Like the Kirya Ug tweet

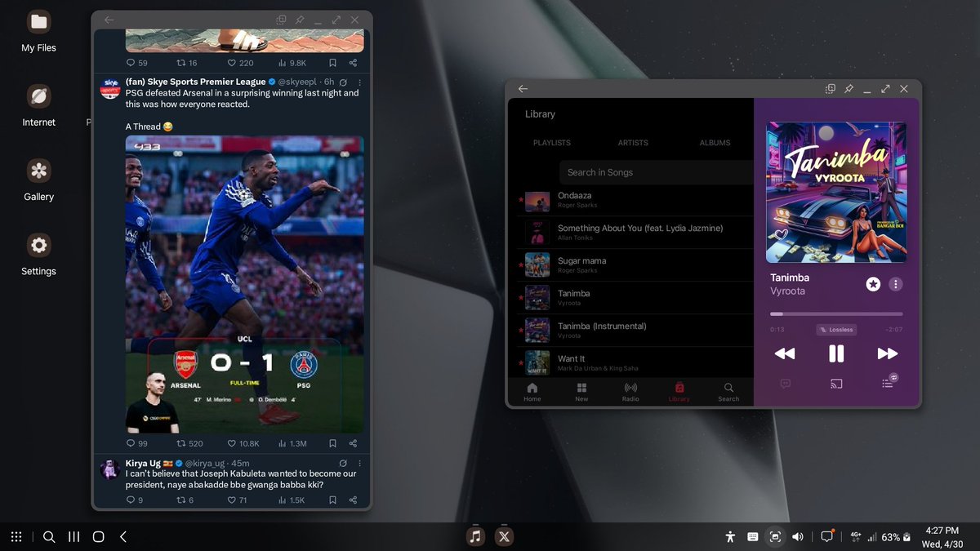click(237, 500)
